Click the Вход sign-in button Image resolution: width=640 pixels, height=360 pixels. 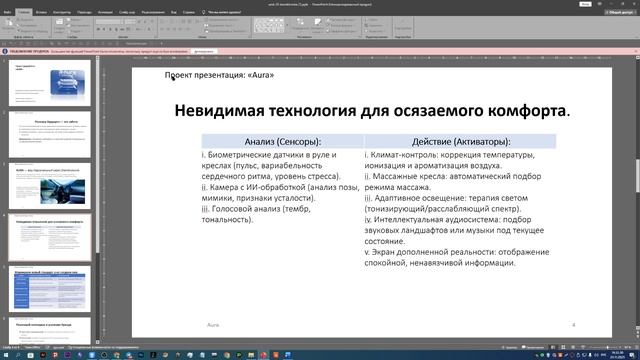(585, 4)
